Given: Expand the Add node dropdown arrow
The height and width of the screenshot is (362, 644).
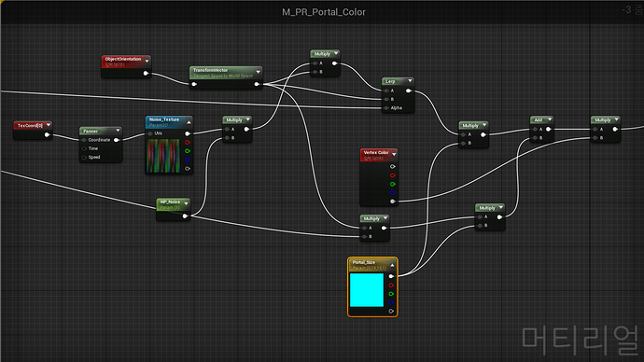Looking at the screenshot, I should click(x=550, y=119).
